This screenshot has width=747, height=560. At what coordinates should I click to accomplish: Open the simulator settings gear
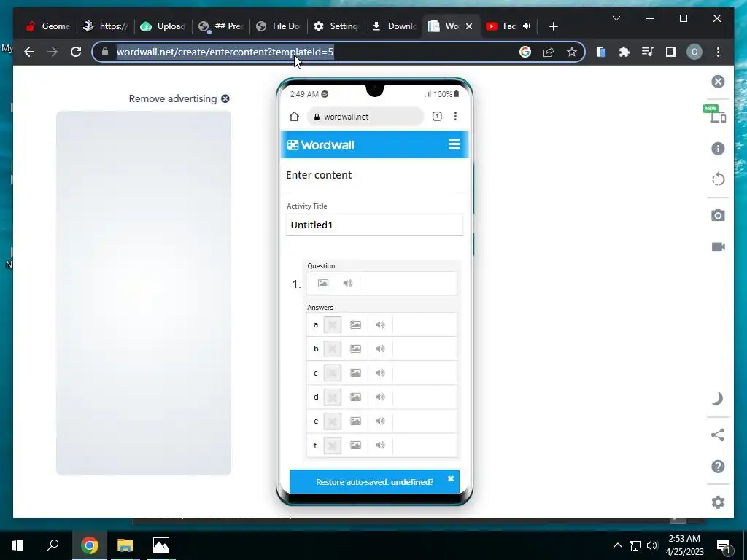click(x=718, y=502)
